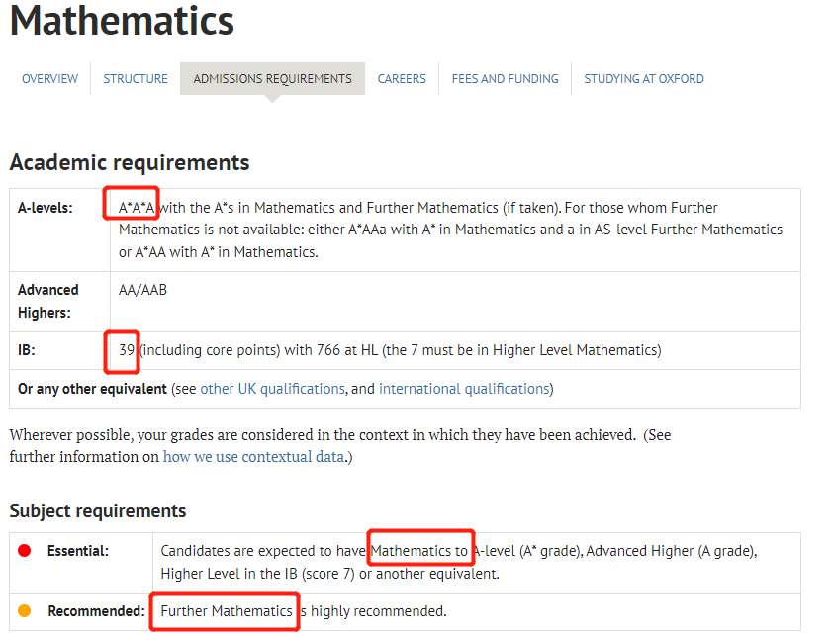Click the orange Recommended indicator dot
833x644 pixels.
tap(24, 611)
